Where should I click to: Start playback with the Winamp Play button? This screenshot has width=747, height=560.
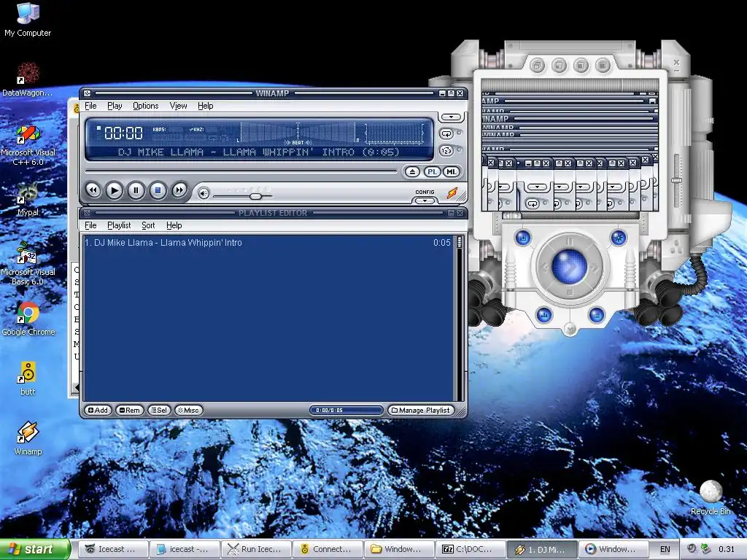(x=115, y=190)
